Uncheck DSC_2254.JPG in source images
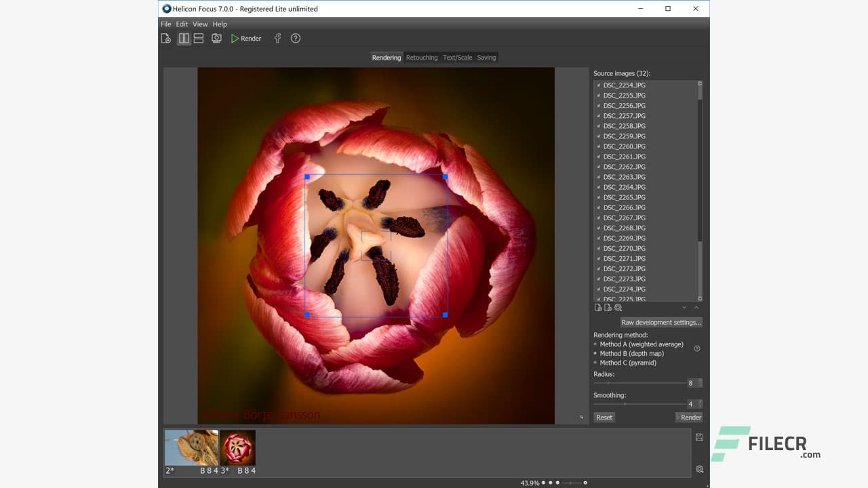This screenshot has width=868, height=488. click(598, 85)
